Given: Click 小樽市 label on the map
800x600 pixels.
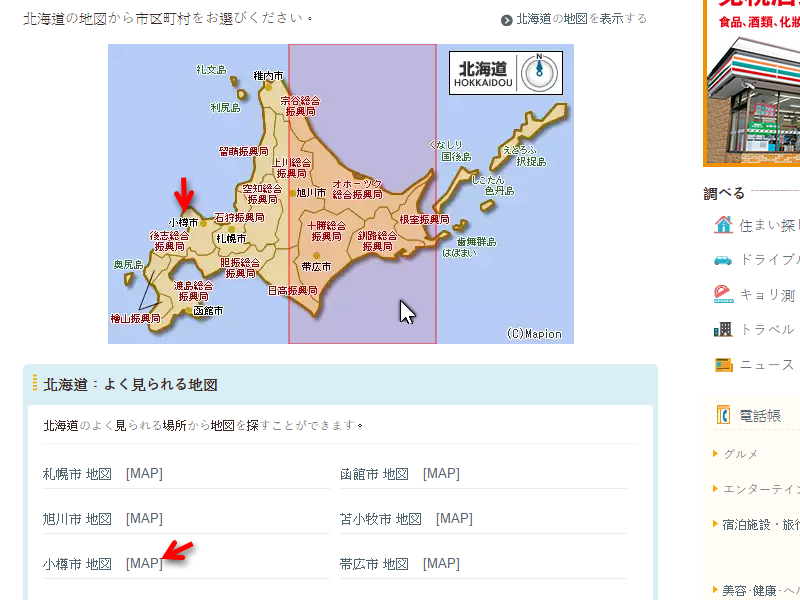Looking at the screenshot, I should tap(183, 222).
